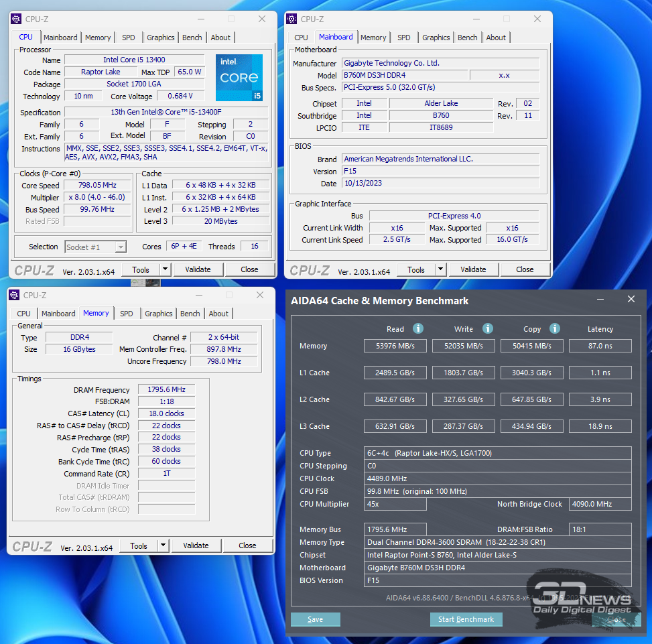The height and width of the screenshot is (644, 652).
Task: Switch to Mainboard tab in the Processor window
Action: [60, 38]
